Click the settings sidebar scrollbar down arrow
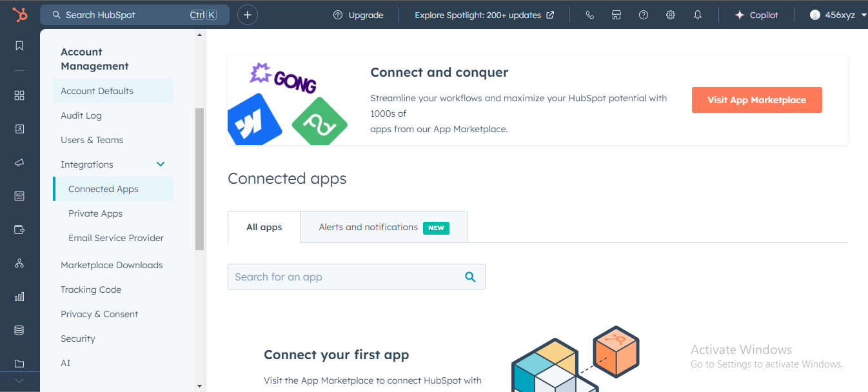Image resolution: width=868 pixels, height=392 pixels. click(199, 386)
